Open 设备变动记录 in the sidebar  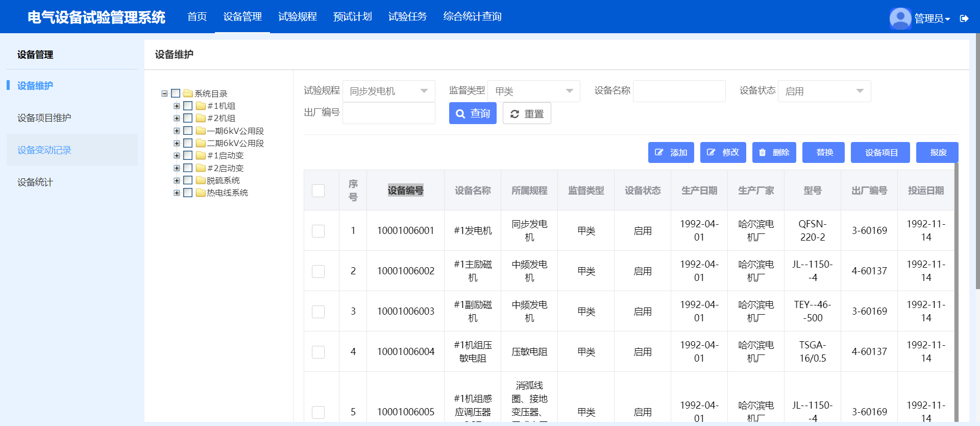72,150
